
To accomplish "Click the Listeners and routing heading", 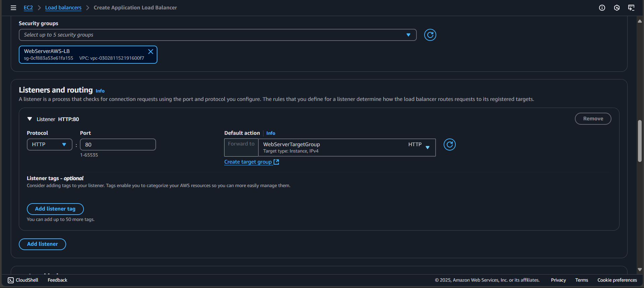I will [x=56, y=90].
